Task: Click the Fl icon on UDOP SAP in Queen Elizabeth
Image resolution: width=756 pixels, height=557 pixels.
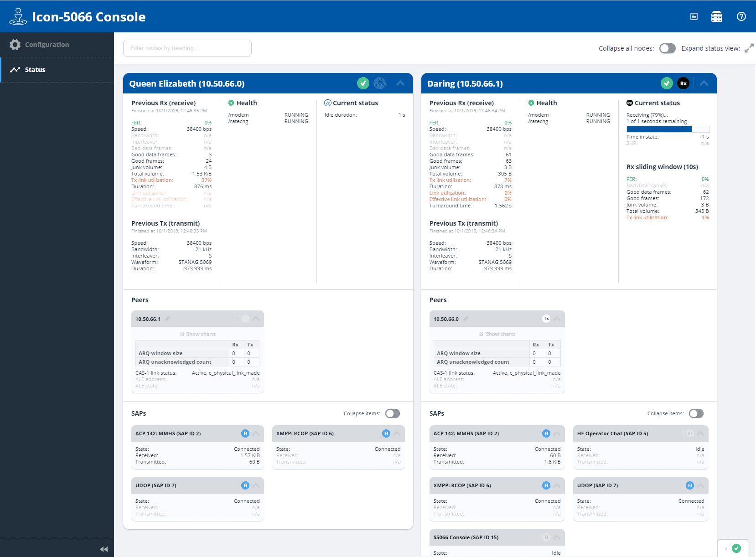Action: (x=245, y=485)
